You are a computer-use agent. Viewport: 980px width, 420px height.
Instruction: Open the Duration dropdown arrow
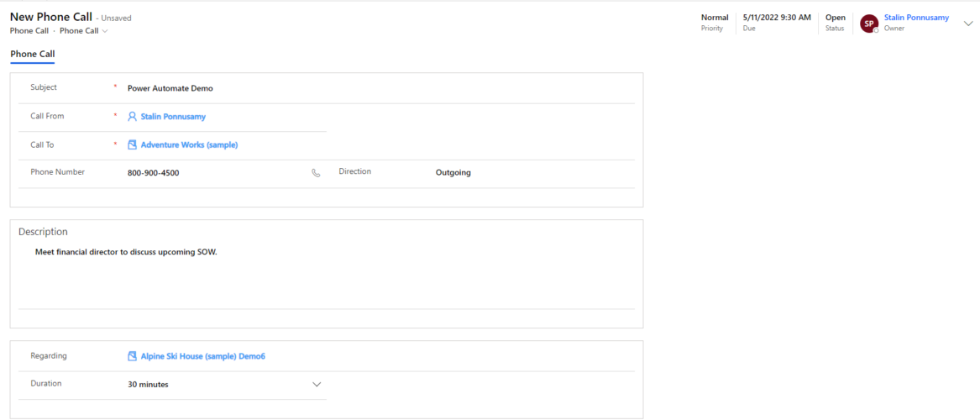317,385
